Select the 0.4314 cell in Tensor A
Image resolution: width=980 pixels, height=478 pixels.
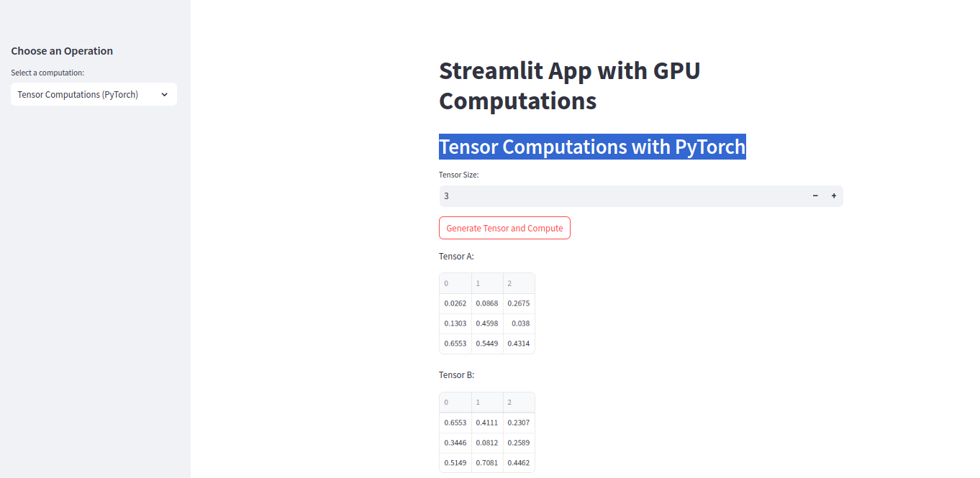pos(519,344)
